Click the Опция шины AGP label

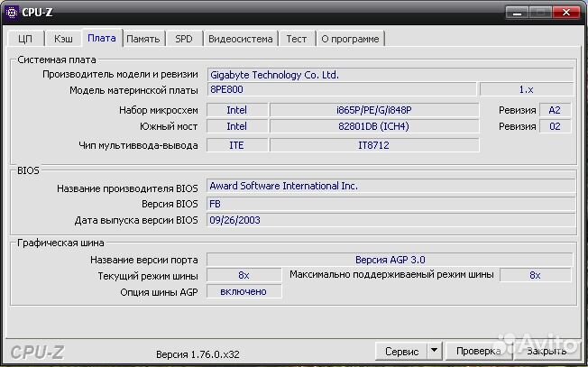159,292
